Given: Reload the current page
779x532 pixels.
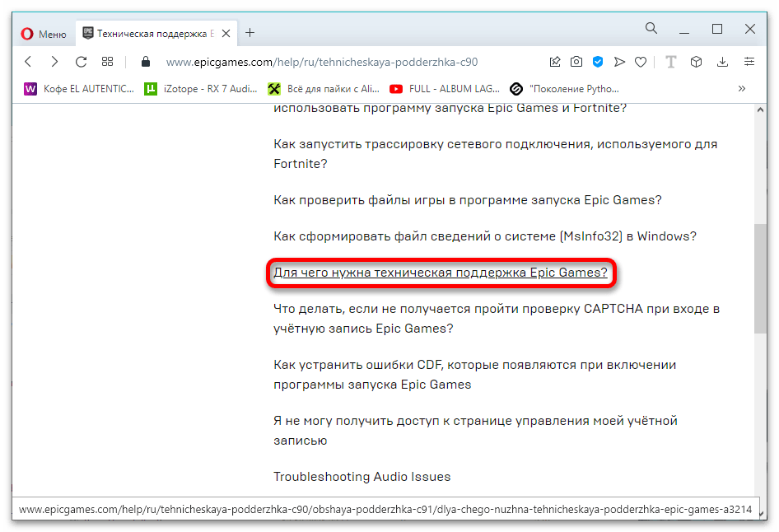Looking at the screenshot, I should coord(81,62).
